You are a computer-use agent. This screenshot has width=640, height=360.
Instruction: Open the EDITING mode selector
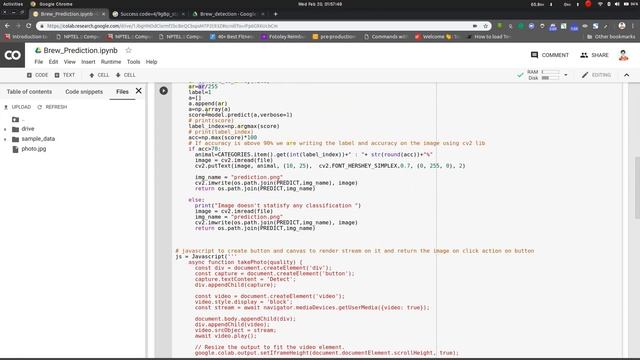596,75
